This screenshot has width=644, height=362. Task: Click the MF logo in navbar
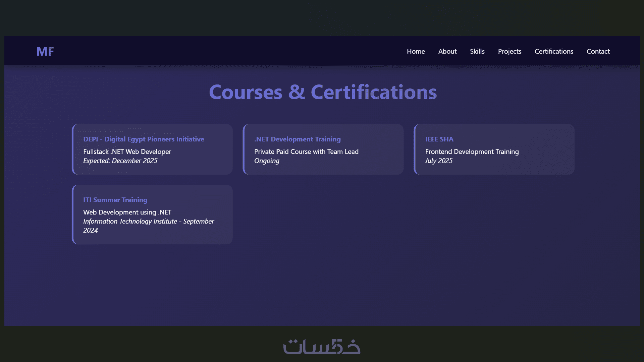pos(45,51)
